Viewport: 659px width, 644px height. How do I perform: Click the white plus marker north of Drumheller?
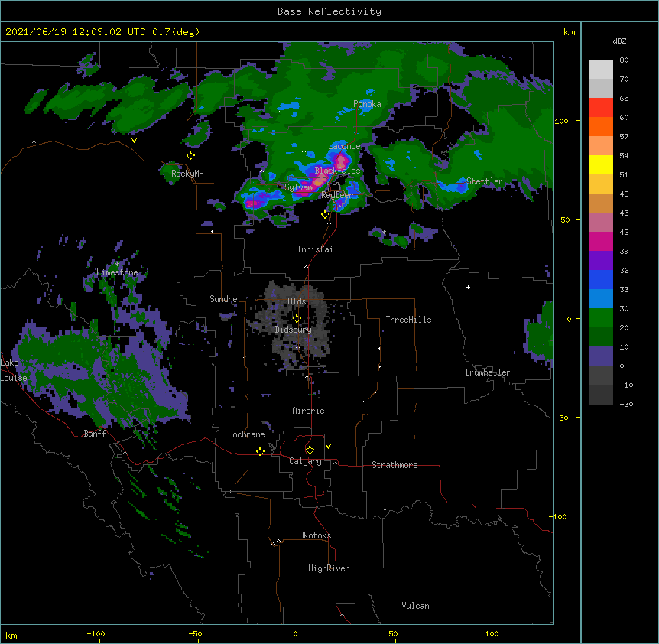tap(468, 287)
